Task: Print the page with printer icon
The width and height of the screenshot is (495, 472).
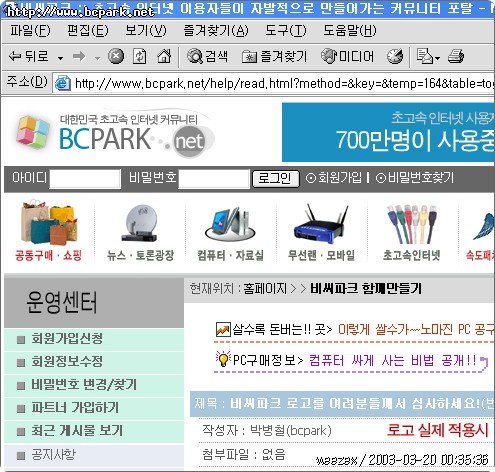Action: click(x=456, y=56)
